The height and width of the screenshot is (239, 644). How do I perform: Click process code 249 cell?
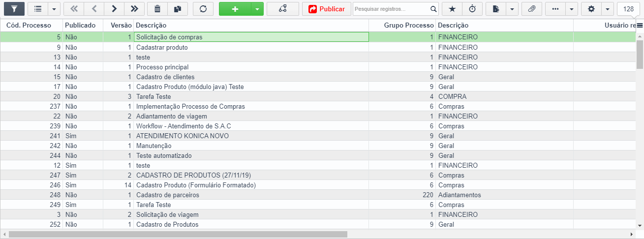coord(31,205)
